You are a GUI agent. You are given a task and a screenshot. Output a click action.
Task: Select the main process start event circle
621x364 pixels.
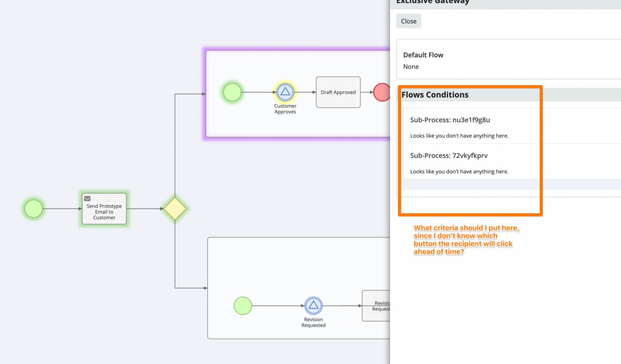(34, 209)
